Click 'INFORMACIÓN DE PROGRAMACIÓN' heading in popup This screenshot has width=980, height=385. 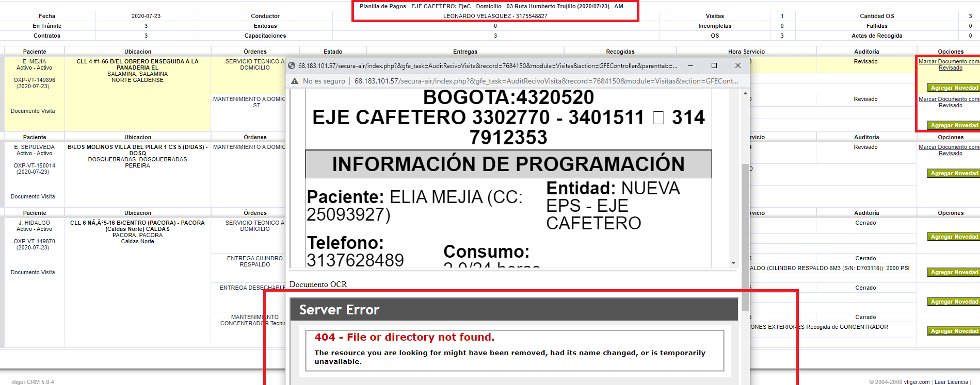508,164
